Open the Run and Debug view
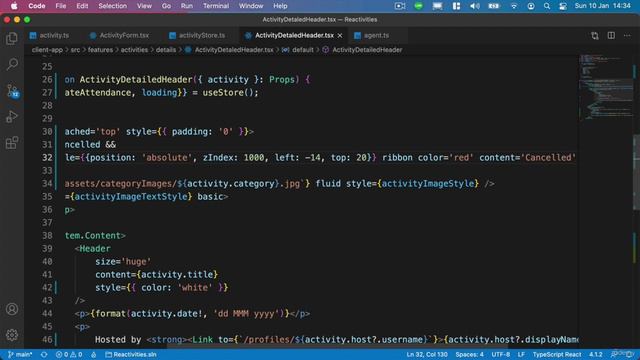Screen dimensions: 640x360 12,117
